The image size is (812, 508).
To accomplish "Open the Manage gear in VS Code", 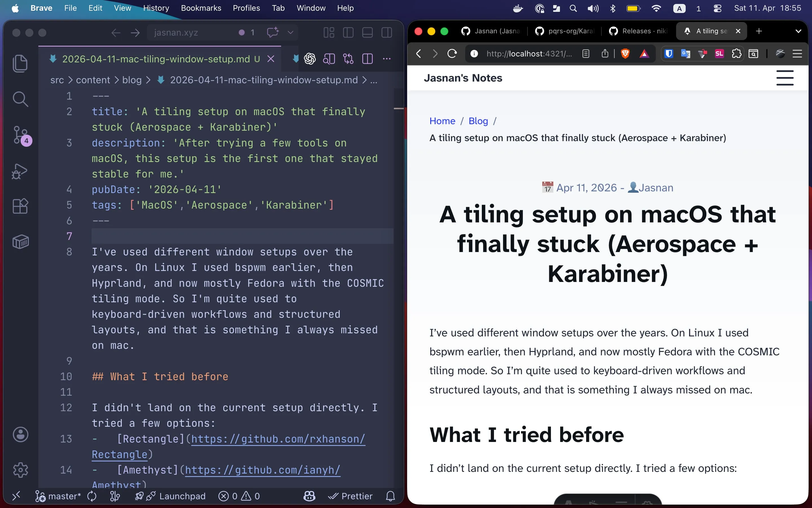I will point(21,470).
